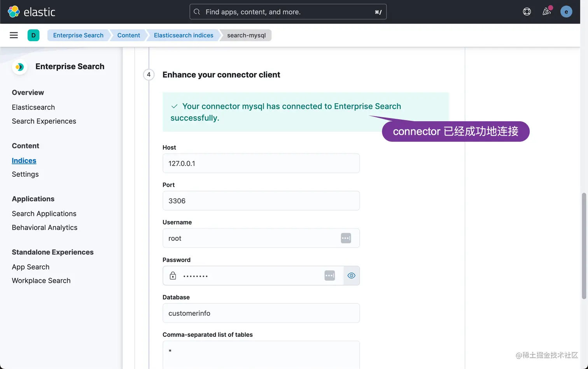The height and width of the screenshot is (369, 588).
Task: Open Workplace Search in the sidebar
Action: [x=41, y=280]
